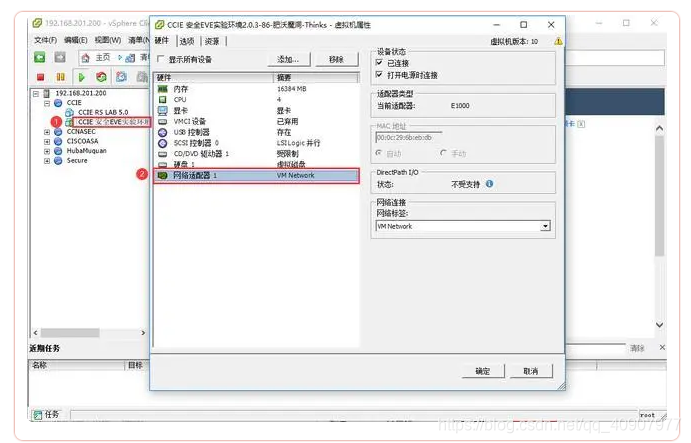Click the blue info icon next to 不受支持
This screenshot has width=691, height=443.
tap(490, 184)
